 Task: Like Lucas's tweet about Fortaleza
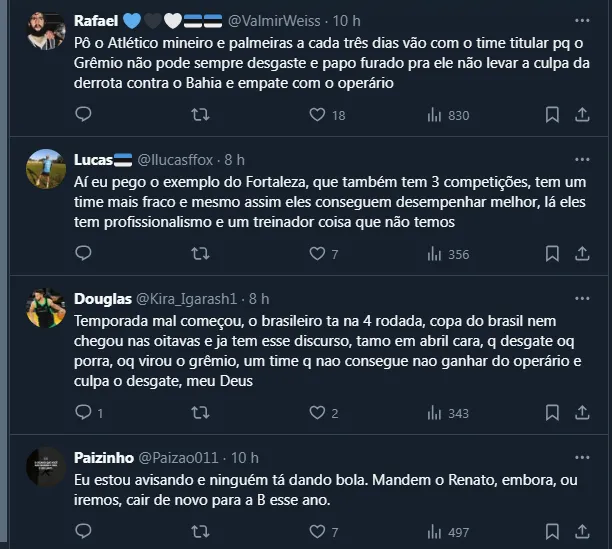pos(318,254)
